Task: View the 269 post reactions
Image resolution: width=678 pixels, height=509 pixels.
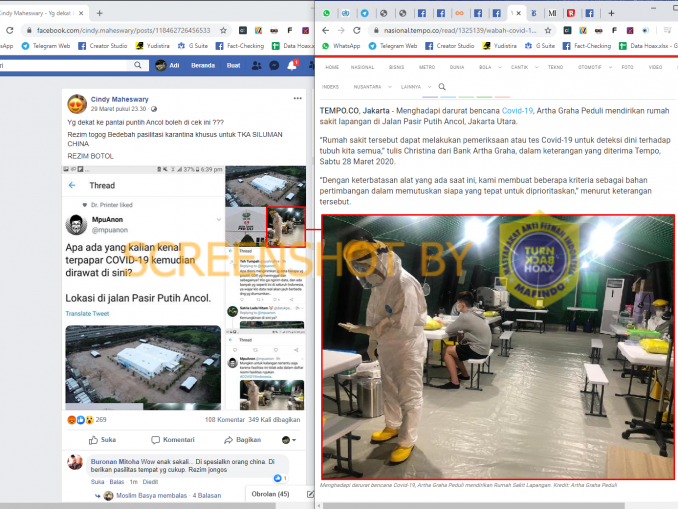Action: (x=87, y=419)
